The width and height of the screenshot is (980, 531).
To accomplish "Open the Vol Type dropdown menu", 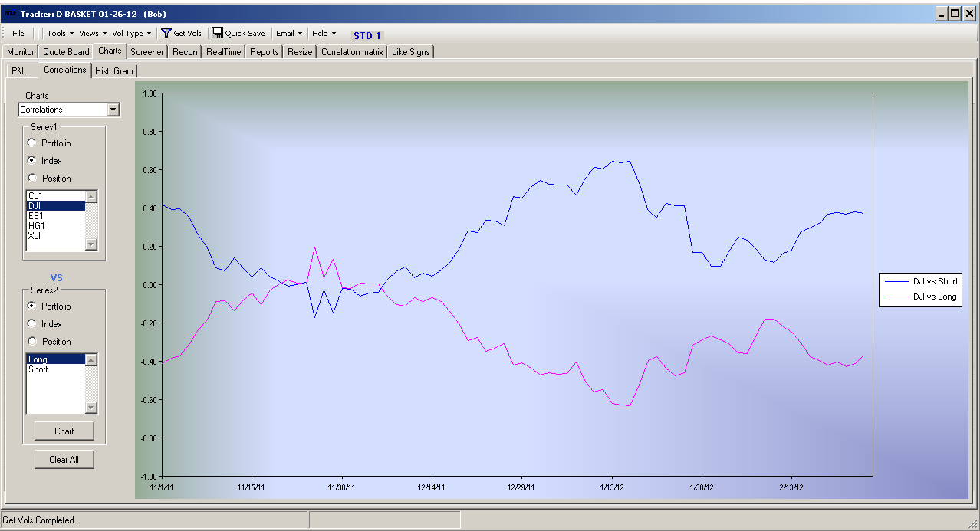I will coord(132,34).
